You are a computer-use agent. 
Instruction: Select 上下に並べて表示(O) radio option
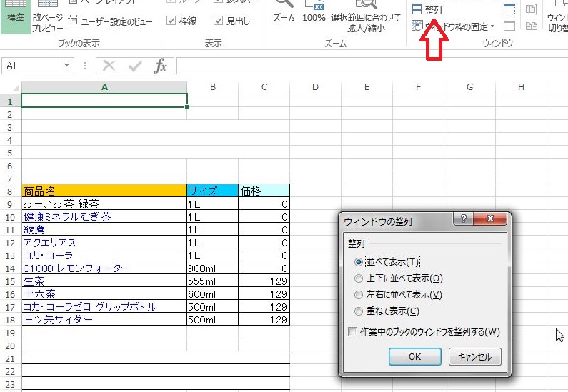pyautogui.click(x=399, y=278)
